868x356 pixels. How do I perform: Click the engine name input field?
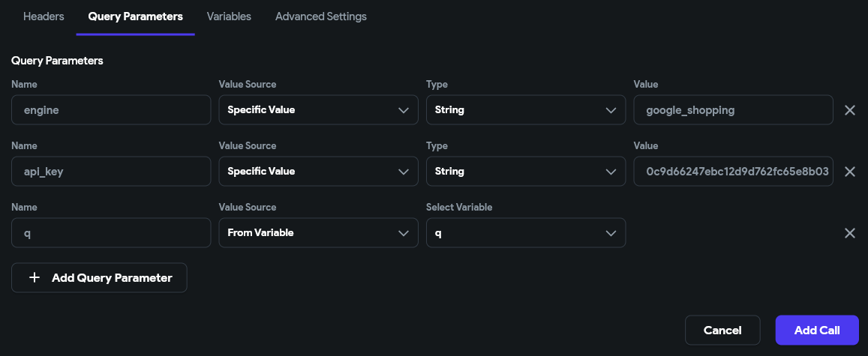(111, 110)
